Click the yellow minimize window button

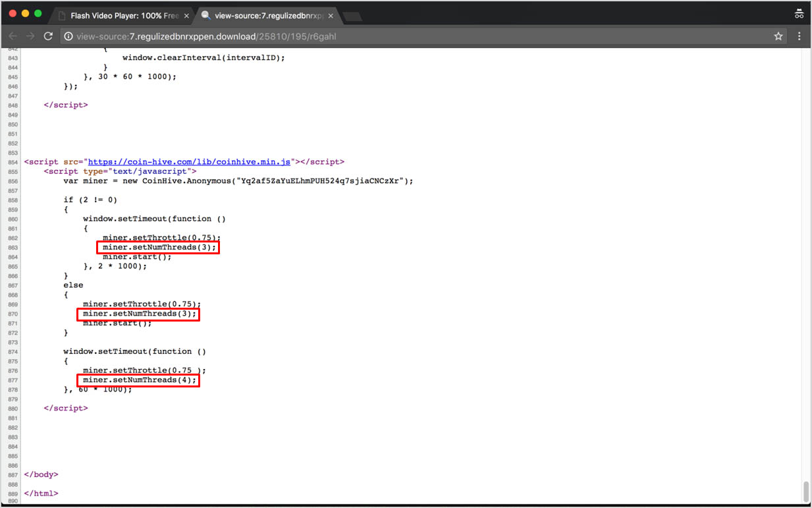pos(26,14)
